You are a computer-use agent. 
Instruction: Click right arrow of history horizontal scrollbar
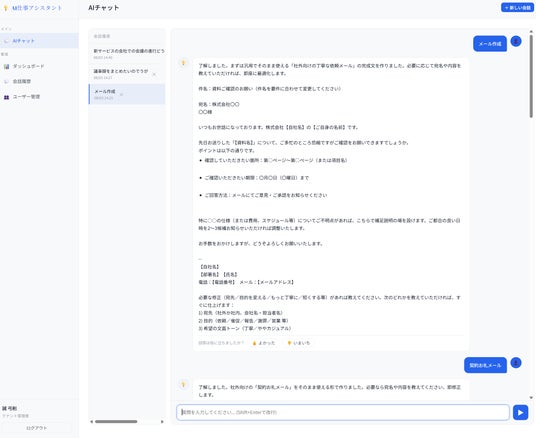click(x=162, y=422)
